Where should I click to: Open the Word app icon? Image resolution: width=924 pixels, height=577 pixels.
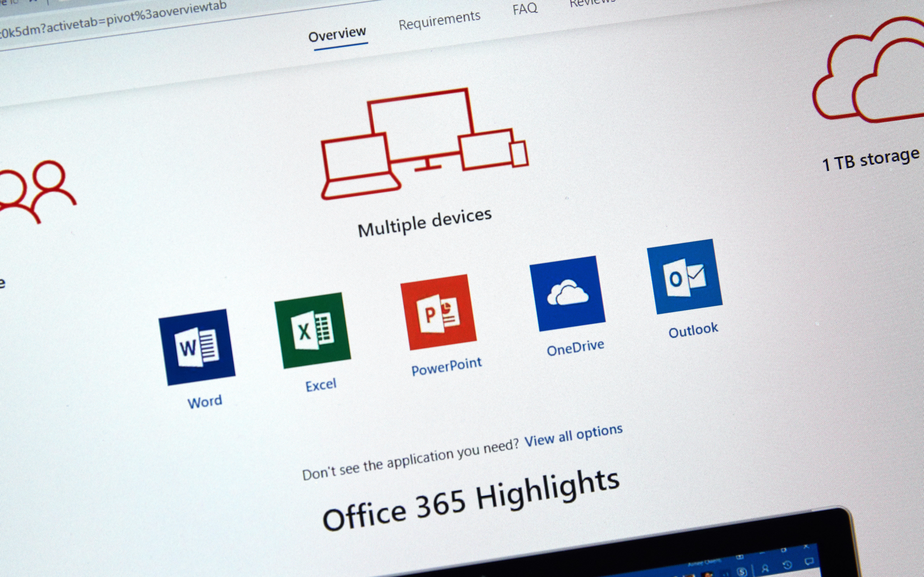(197, 347)
